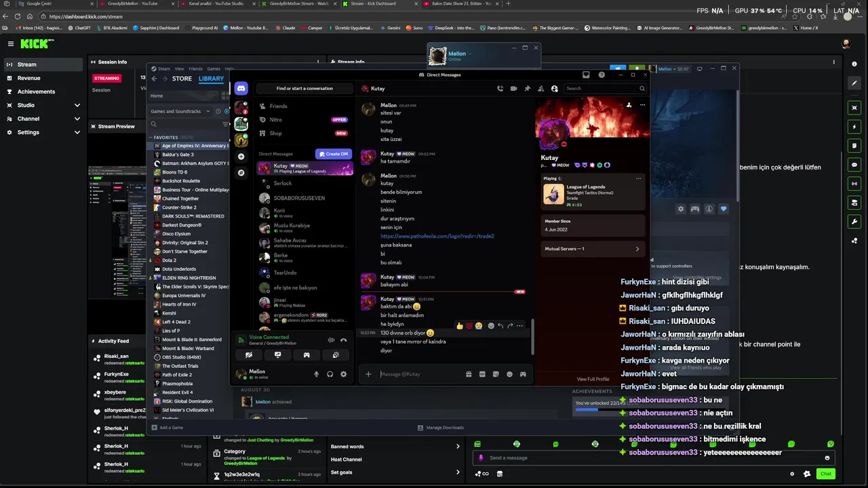This screenshot has height=488, width=868.
Task: Toggle Kick sidebar hamburger menu
Action: [10, 43]
